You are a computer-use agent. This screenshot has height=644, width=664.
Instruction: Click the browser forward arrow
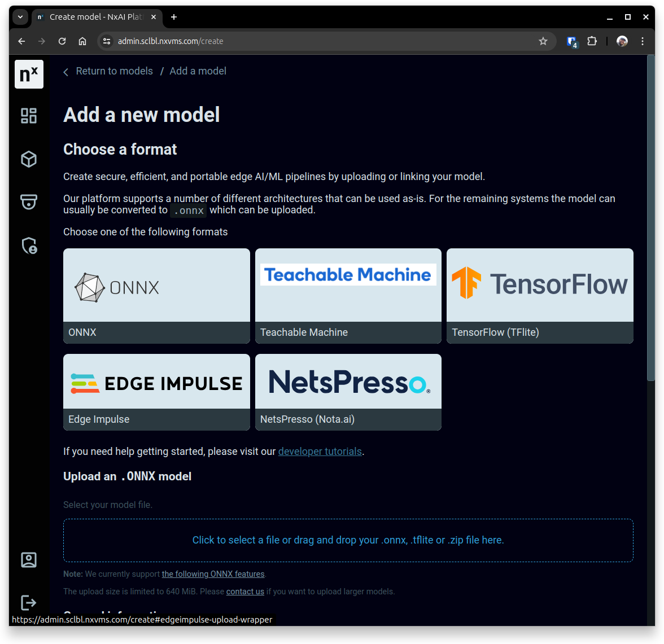42,41
